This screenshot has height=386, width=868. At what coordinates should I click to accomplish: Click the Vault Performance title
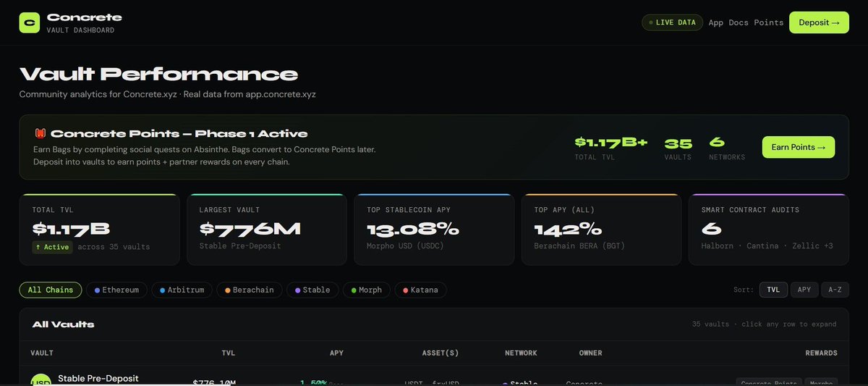pyautogui.click(x=158, y=74)
